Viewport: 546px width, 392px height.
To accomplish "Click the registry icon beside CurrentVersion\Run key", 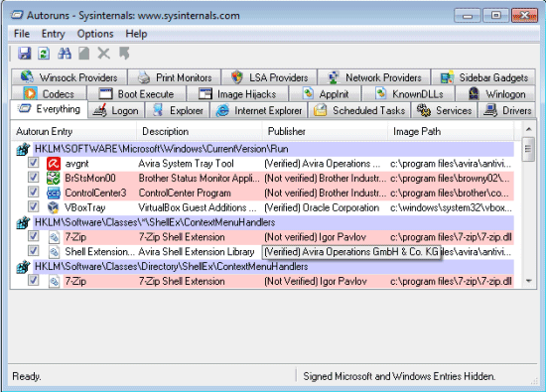I will (x=24, y=149).
